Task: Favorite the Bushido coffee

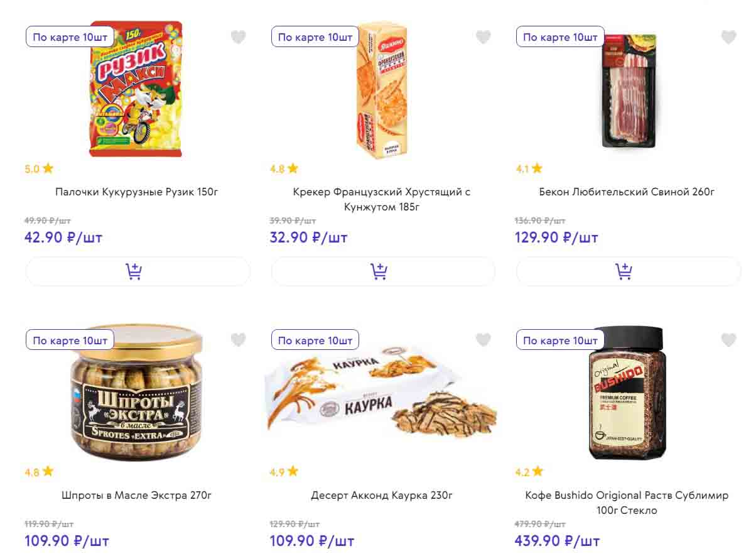Action: 728,340
